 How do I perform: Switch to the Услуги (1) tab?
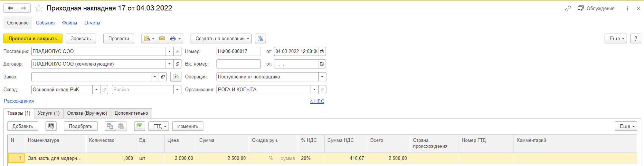coord(49,113)
